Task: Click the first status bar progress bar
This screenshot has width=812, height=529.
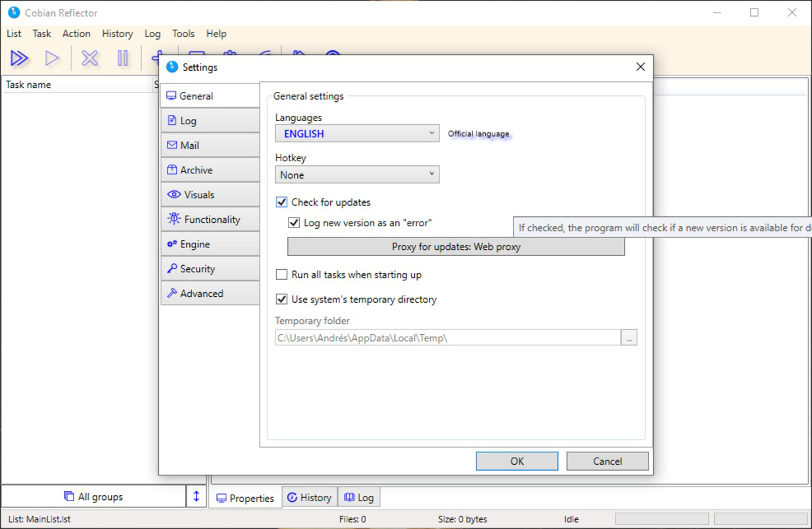Action: 662,519
